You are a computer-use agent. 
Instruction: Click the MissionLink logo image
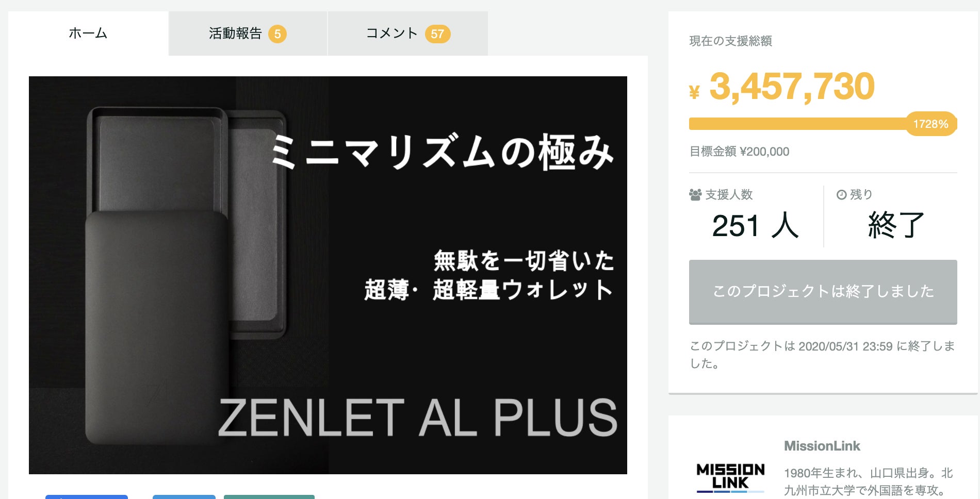(x=730, y=477)
